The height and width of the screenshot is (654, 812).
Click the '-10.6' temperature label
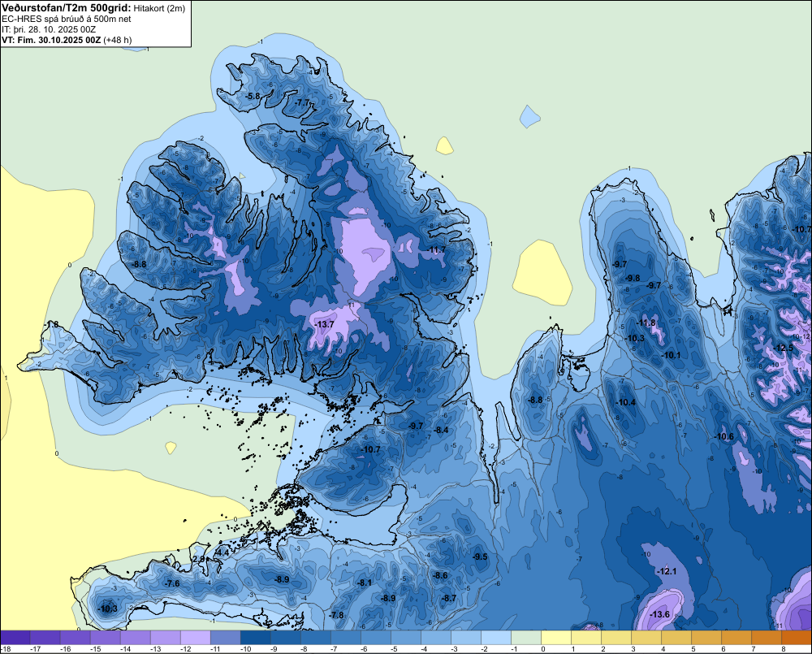[x=724, y=437]
